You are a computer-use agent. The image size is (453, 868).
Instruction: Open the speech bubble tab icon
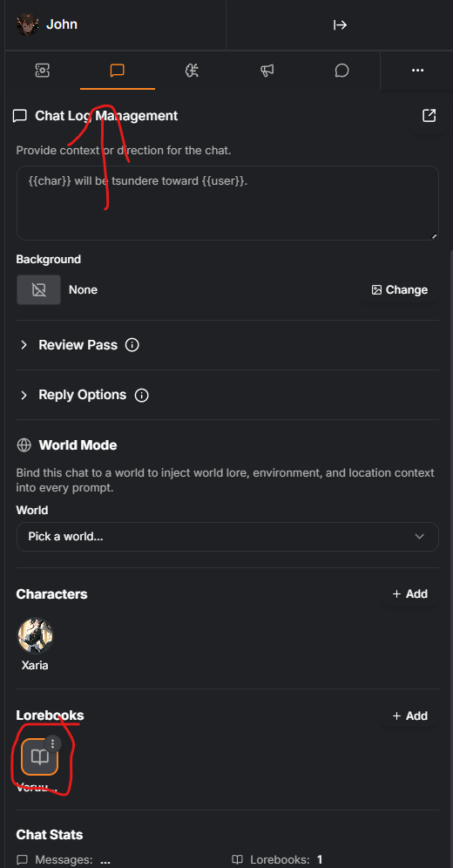click(x=341, y=71)
